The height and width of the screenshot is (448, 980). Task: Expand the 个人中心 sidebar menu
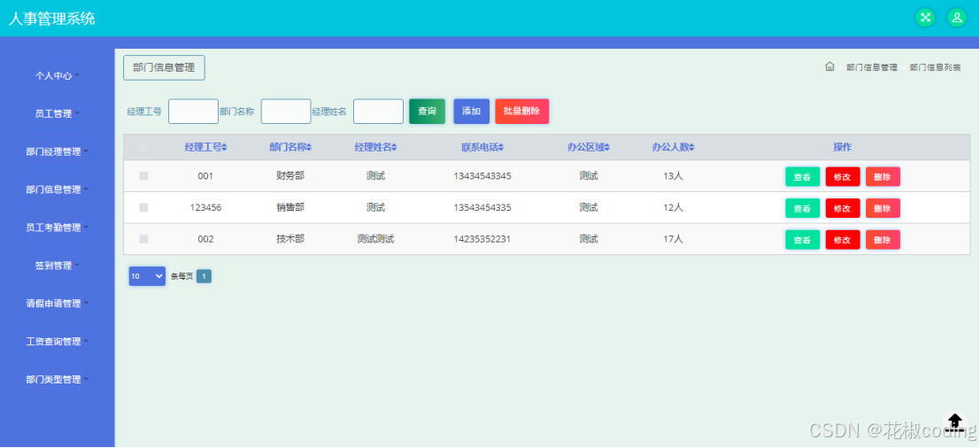57,75
